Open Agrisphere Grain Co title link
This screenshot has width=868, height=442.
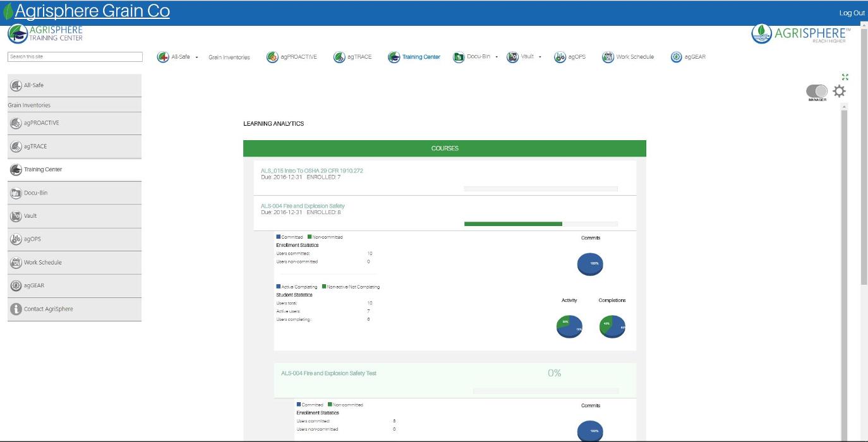click(x=92, y=11)
